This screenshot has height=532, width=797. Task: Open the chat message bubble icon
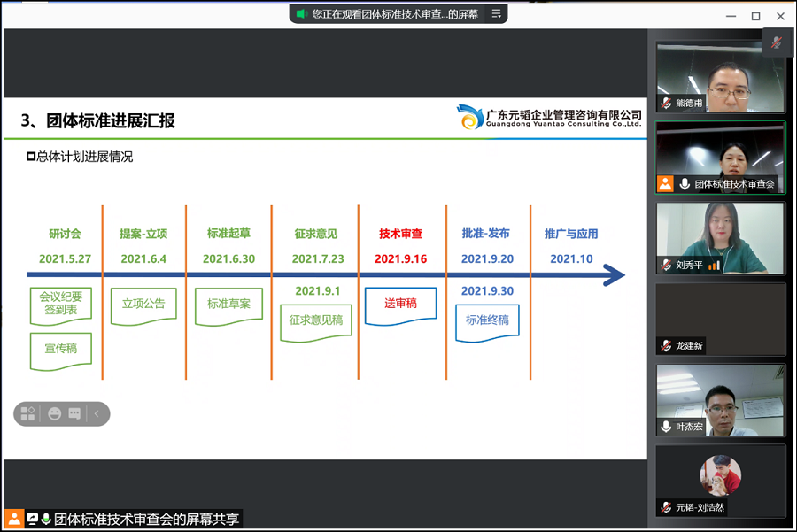74,413
